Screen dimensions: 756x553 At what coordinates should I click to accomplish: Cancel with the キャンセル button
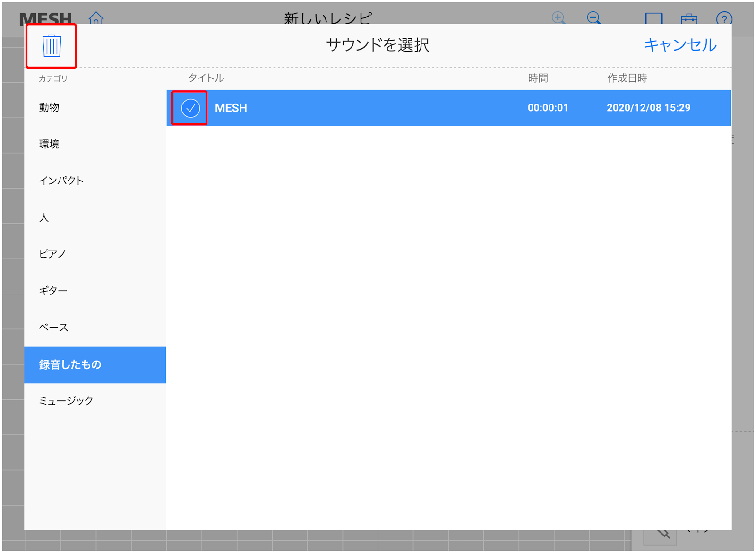tap(680, 45)
